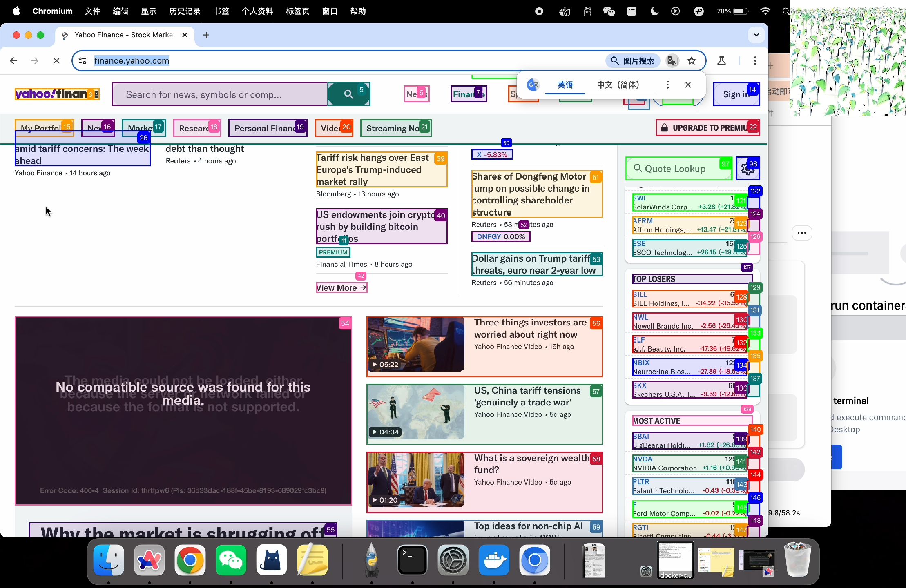Open the My Portfolio tab
906x588 pixels.
coord(44,128)
